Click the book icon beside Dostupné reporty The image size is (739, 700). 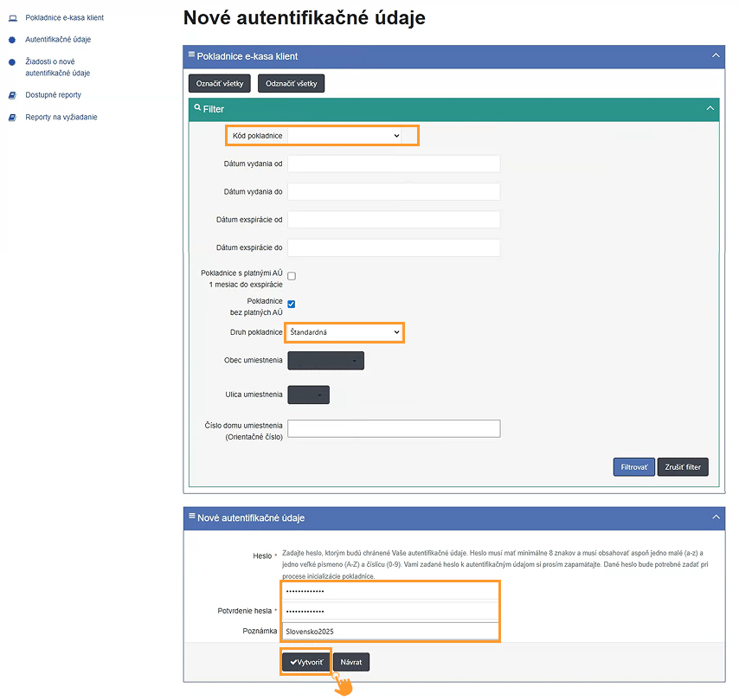pyautogui.click(x=12, y=95)
